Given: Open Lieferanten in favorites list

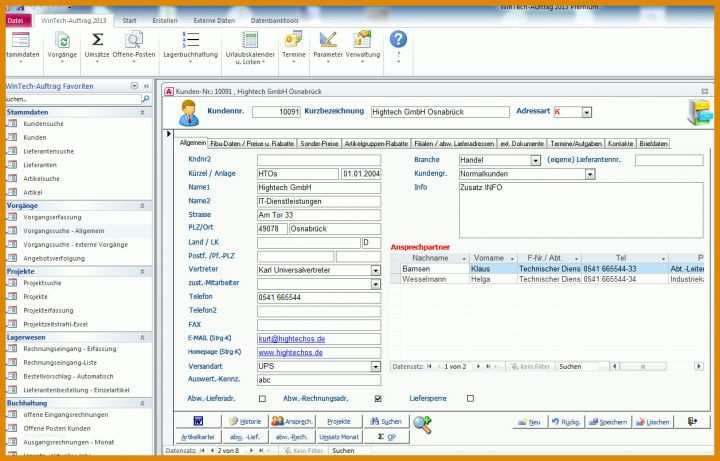Looking at the screenshot, I should 40,165.
